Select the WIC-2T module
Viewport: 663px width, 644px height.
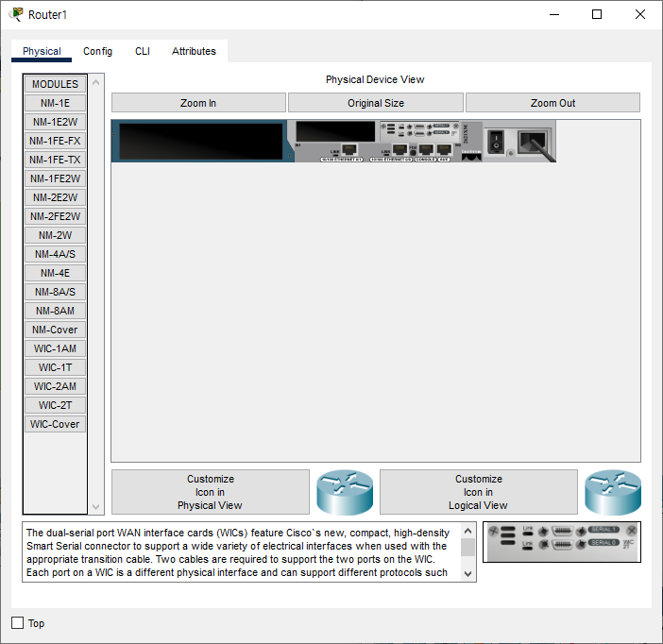click(55, 405)
